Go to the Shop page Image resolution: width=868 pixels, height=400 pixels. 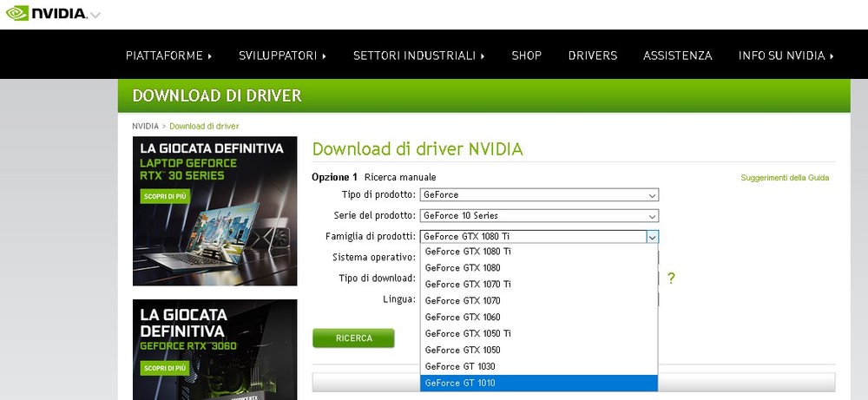coord(526,56)
